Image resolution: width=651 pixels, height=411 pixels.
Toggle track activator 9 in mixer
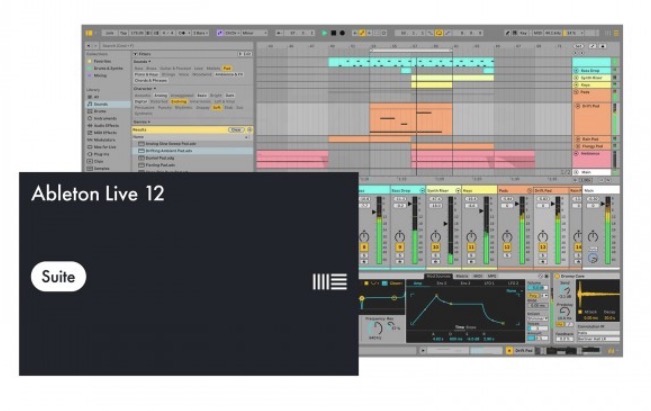[400, 247]
